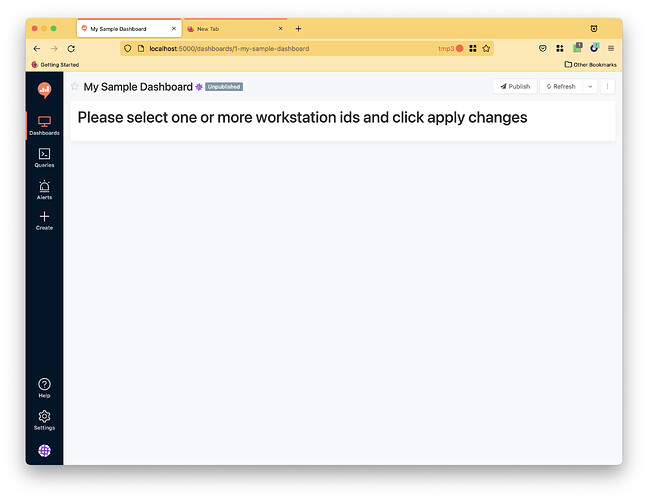Go forward in browser history
649x500 pixels.
point(54,48)
